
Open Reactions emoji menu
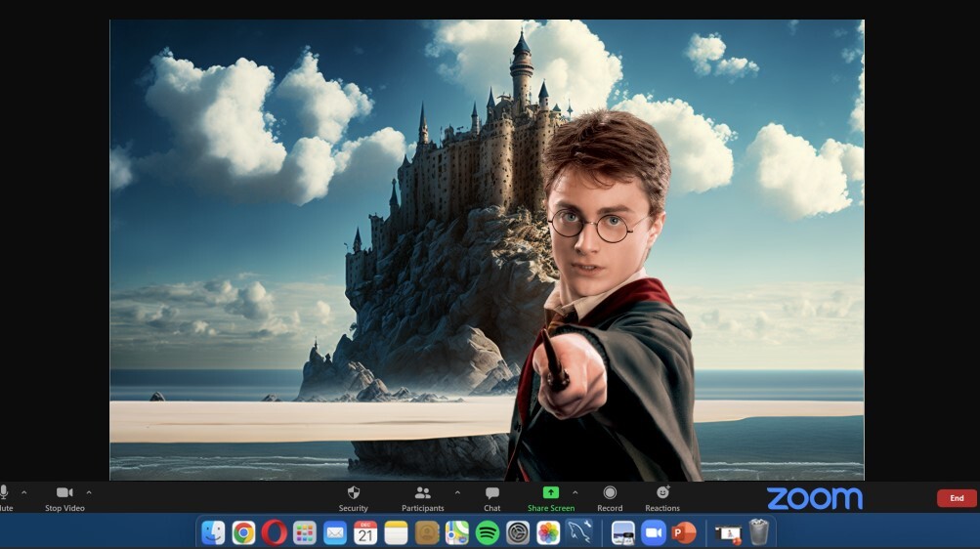point(661,498)
